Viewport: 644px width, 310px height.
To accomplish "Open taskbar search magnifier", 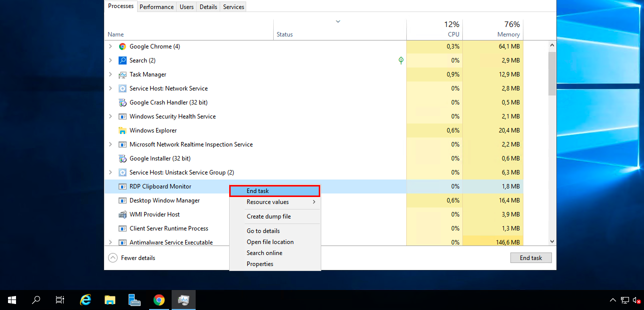I will (36, 300).
